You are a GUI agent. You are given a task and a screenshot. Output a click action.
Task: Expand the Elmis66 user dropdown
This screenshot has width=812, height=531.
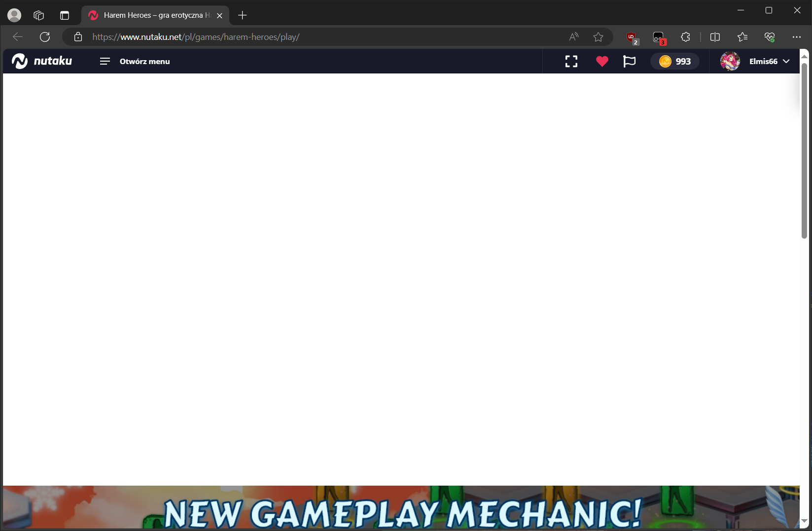(786, 61)
